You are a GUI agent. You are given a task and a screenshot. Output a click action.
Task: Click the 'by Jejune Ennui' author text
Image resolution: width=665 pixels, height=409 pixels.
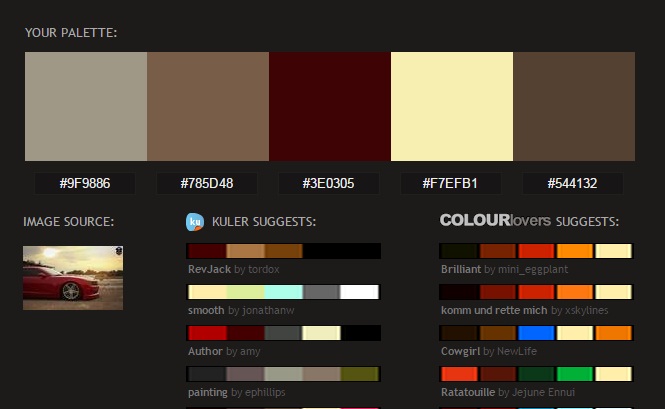(536, 392)
